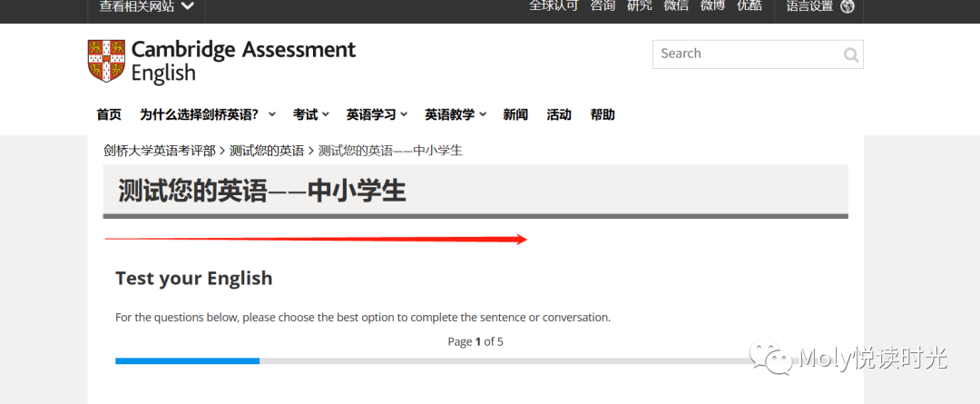
Task: Open the 活动 menu item
Action: pyautogui.click(x=559, y=114)
